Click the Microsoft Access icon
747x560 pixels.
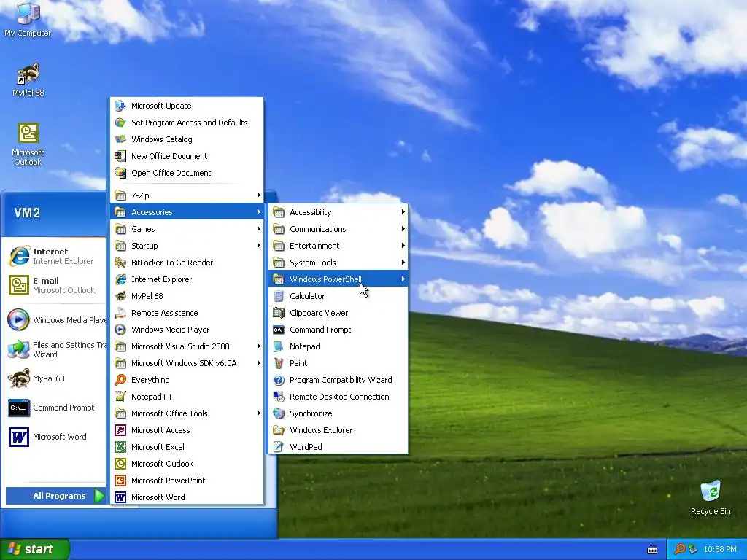(120, 430)
